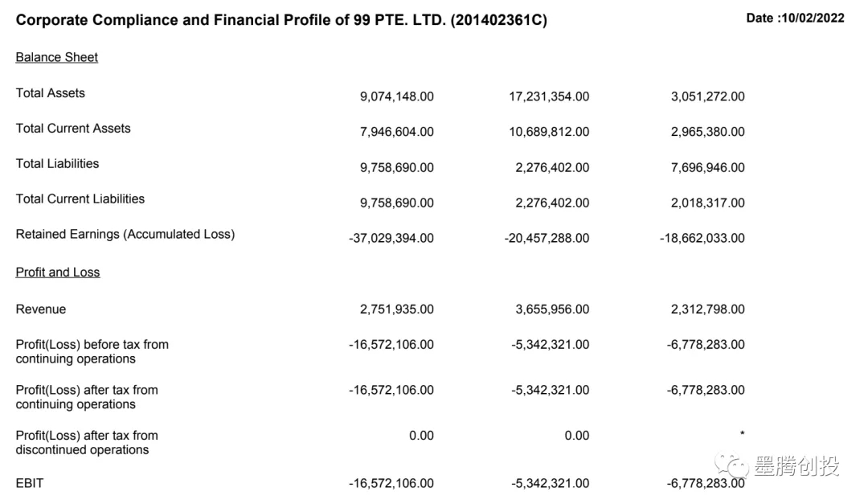Click the underlined Profit and Loss heading
This screenshot has height=504, width=868.
tap(58, 272)
